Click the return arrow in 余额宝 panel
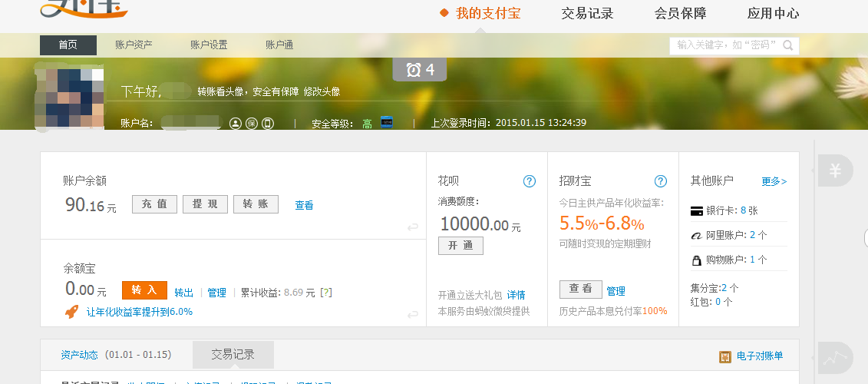This screenshot has width=868, height=384. [412, 315]
